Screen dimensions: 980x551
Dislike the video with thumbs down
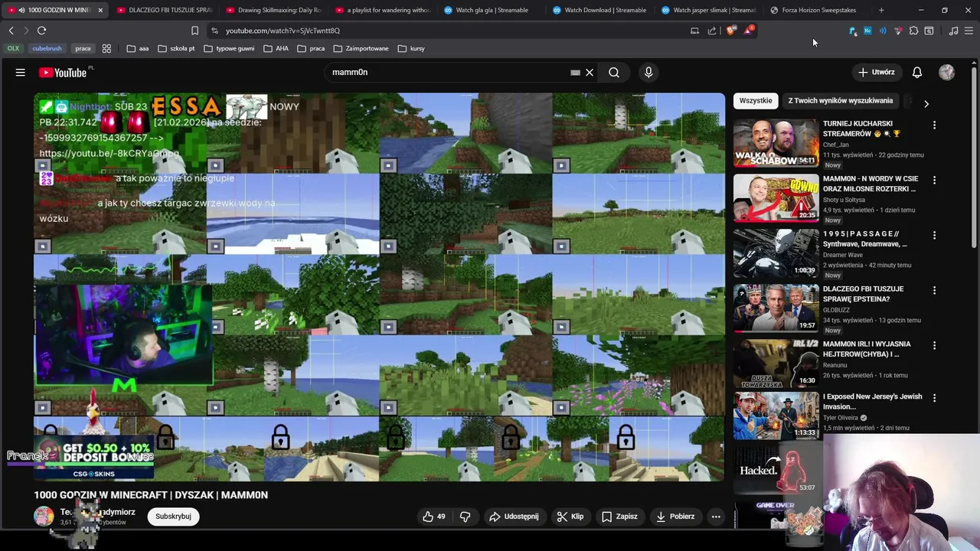point(465,517)
